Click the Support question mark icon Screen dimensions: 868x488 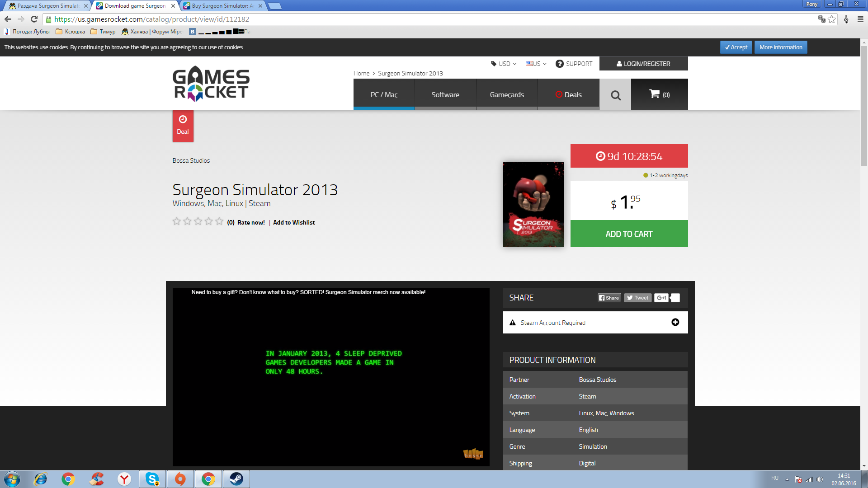click(559, 64)
